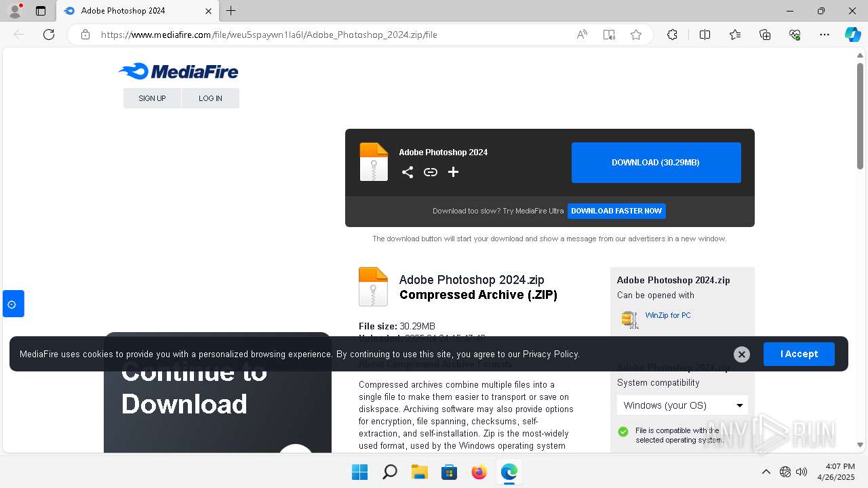Open Settings and more menu

pos(825,35)
